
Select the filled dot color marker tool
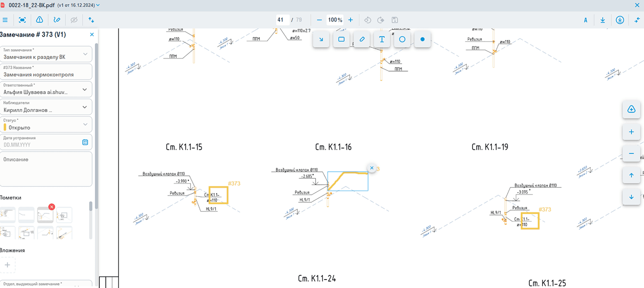click(422, 39)
